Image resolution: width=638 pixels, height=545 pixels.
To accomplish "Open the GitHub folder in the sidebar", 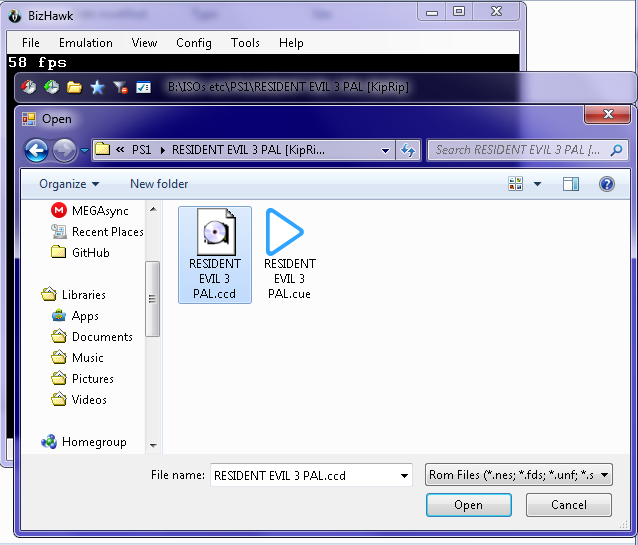I will tap(80, 252).
